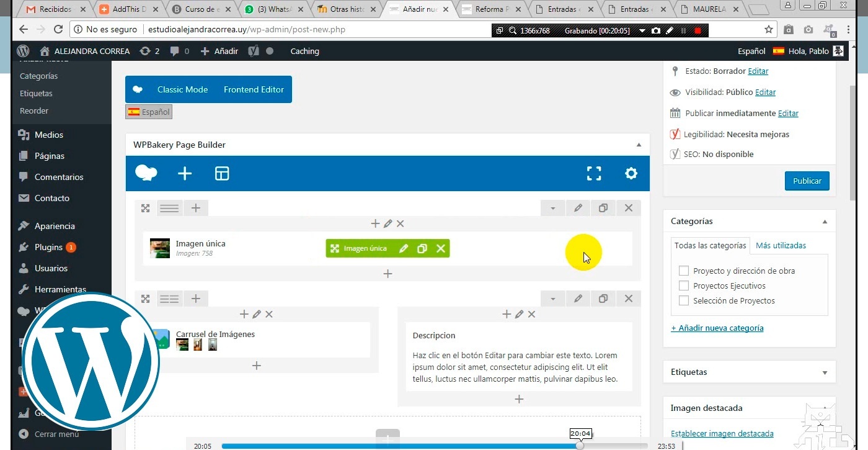The image size is (868, 450).
Task: Add element with the big plus icon
Action: (185, 173)
